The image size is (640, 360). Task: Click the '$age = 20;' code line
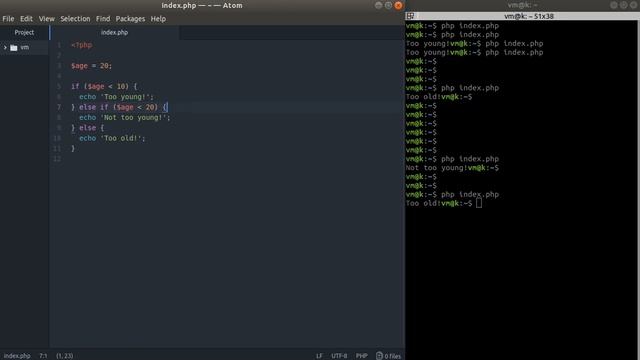(x=91, y=66)
